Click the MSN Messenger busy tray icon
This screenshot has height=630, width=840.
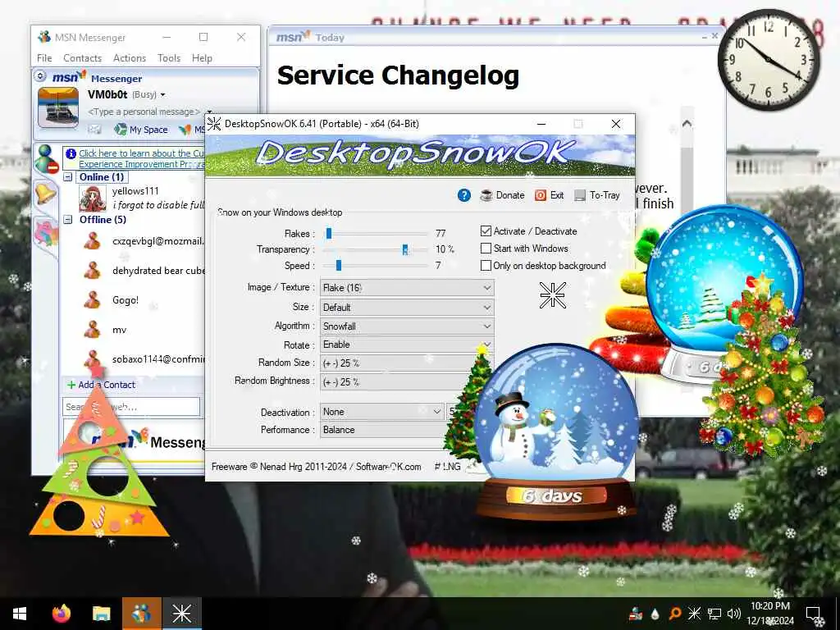point(636,614)
